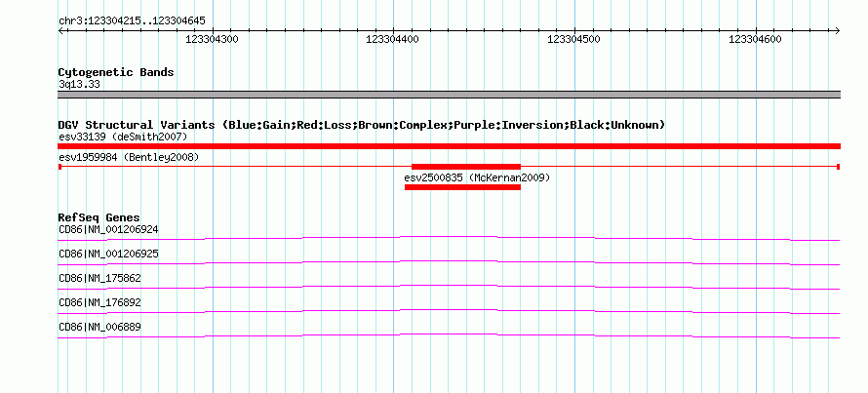
Task: Click the esv2500835 (McKernan2009) label
Action: point(477,177)
